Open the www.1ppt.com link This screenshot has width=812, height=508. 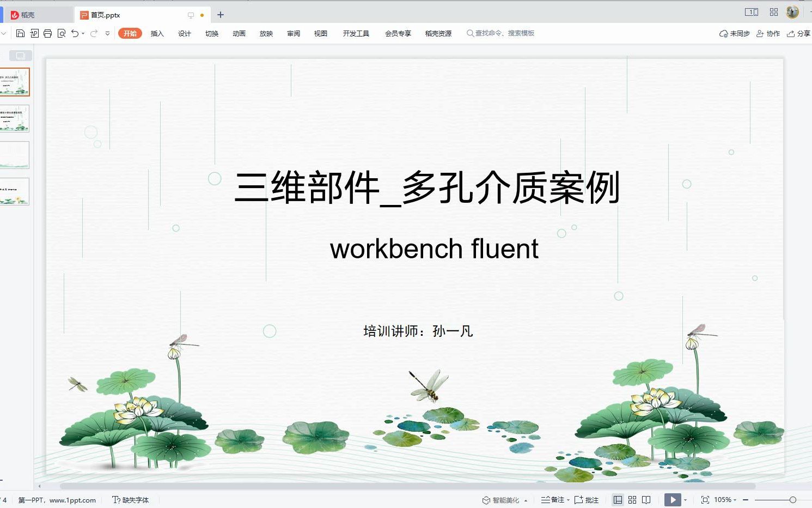74,500
